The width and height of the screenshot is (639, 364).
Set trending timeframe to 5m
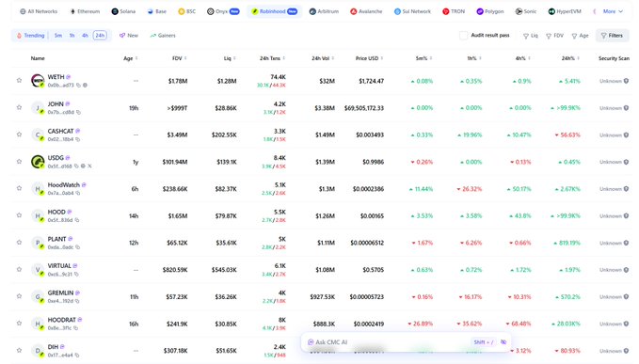click(58, 36)
